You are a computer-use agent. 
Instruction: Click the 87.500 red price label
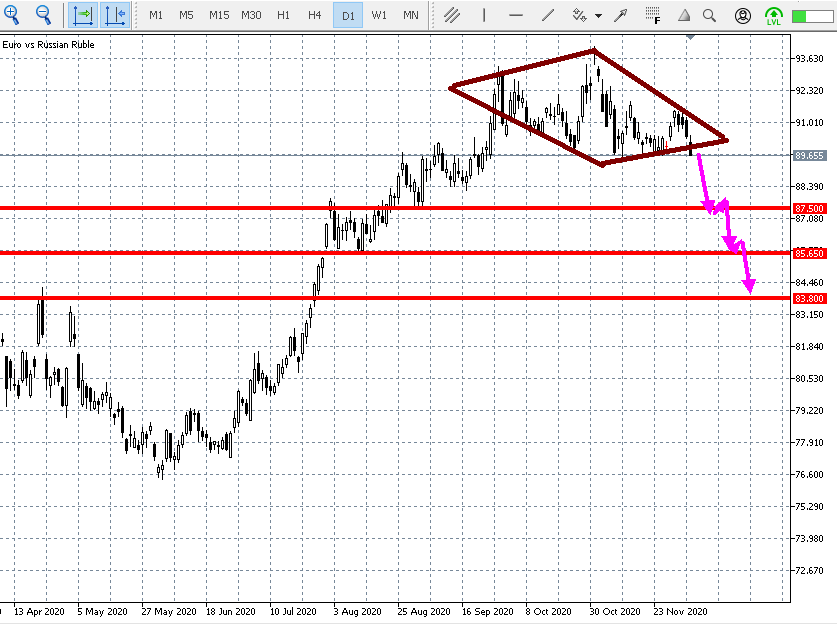click(809, 208)
